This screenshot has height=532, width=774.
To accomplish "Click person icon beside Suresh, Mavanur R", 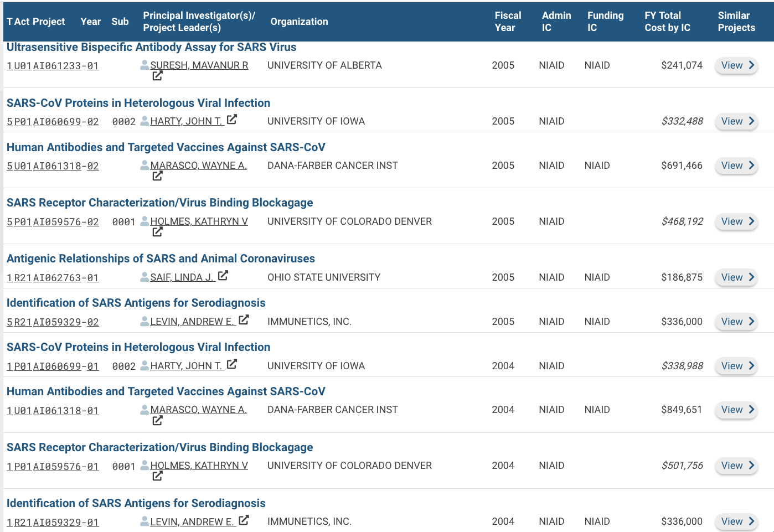I will pos(145,65).
